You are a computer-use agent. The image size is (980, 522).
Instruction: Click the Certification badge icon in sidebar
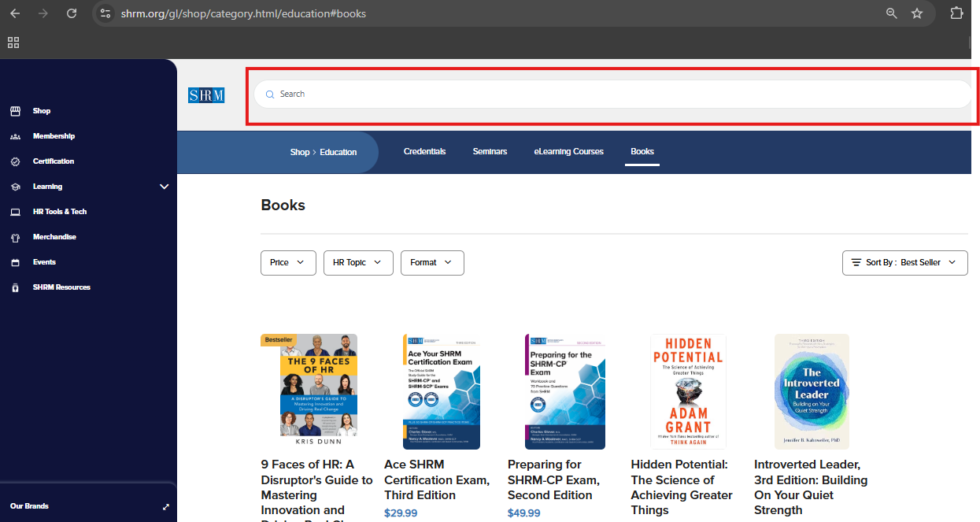click(15, 161)
